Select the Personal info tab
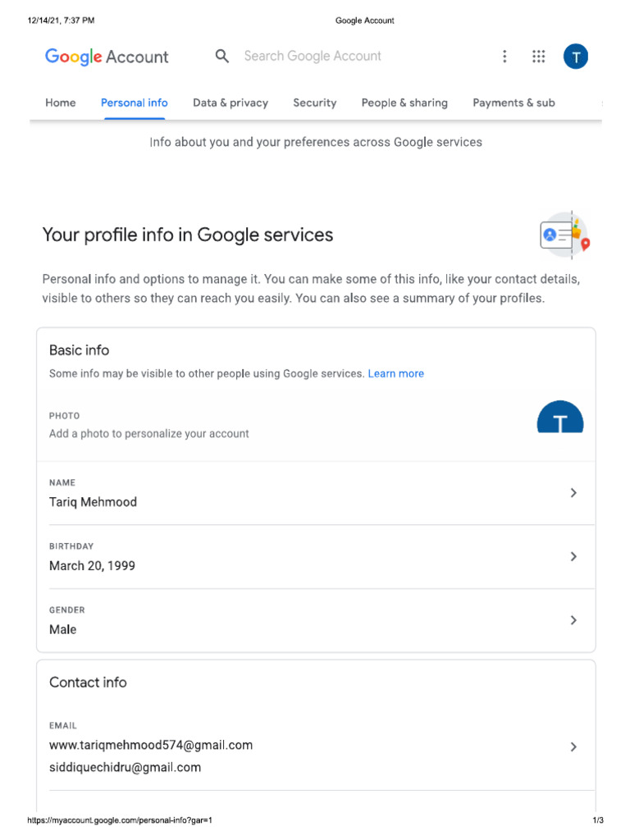The height and width of the screenshot is (840, 630). (135, 103)
